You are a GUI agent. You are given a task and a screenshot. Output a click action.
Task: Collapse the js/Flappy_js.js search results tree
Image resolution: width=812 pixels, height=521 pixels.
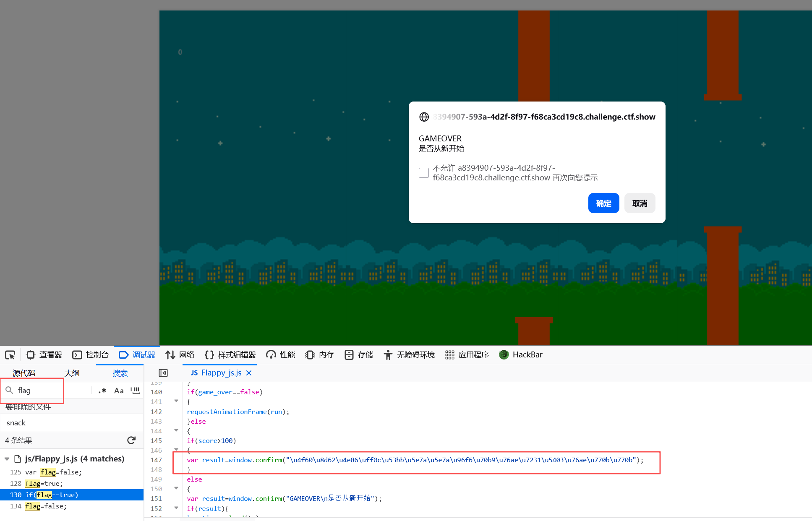7,459
